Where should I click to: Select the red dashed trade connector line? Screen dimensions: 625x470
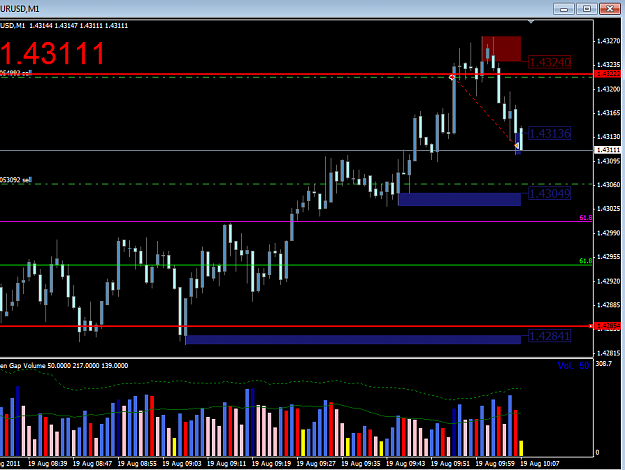[484, 111]
